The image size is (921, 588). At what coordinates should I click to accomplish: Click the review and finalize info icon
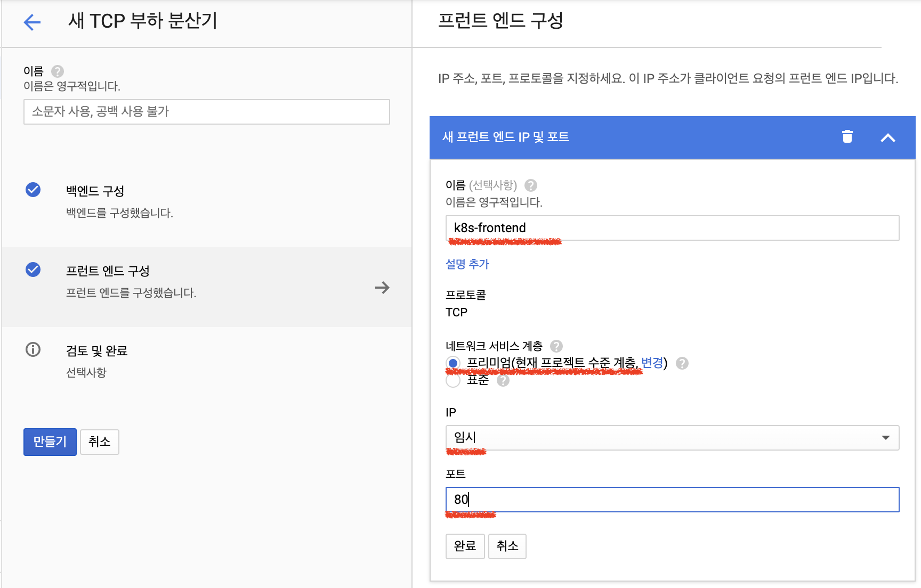tap(33, 349)
